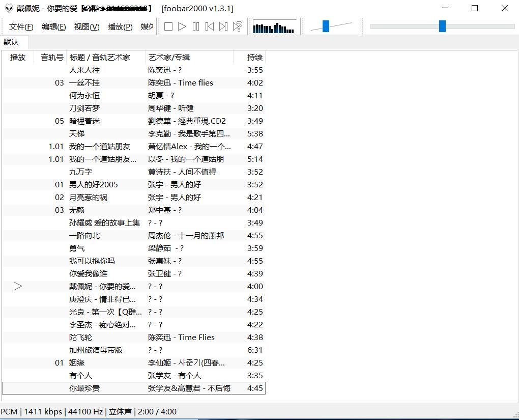Click the Stop playback icon
Screen dimensions: 519x420
[168, 26]
